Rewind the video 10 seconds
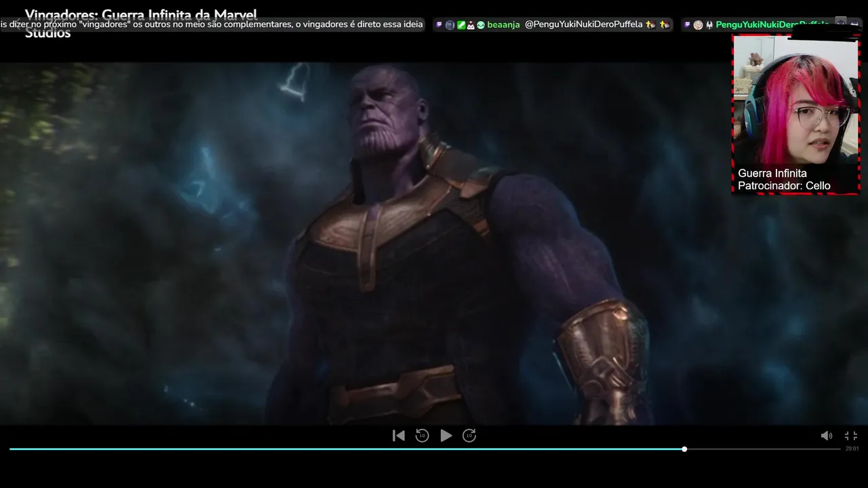The height and width of the screenshot is (488, 868). (x=422, y=436)
